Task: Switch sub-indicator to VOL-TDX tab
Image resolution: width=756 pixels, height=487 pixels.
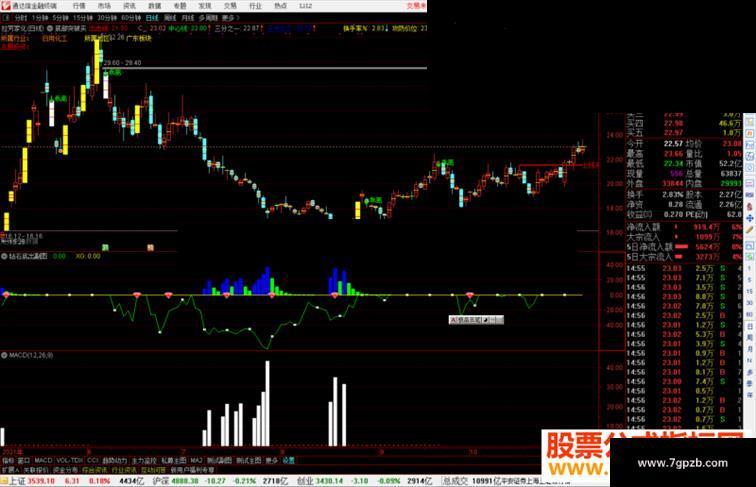Action: click(x=70, y=460)
